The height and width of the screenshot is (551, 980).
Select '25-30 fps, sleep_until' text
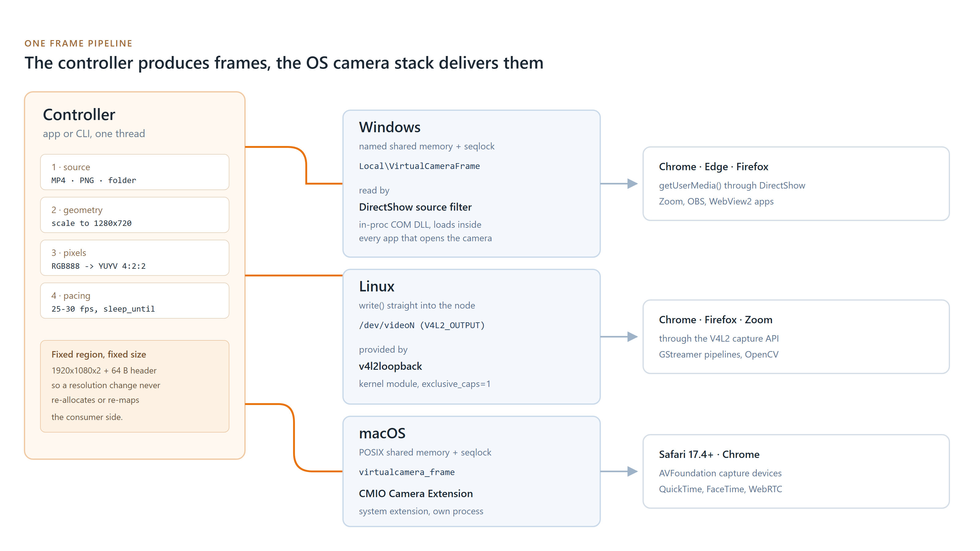click(103, 309)
